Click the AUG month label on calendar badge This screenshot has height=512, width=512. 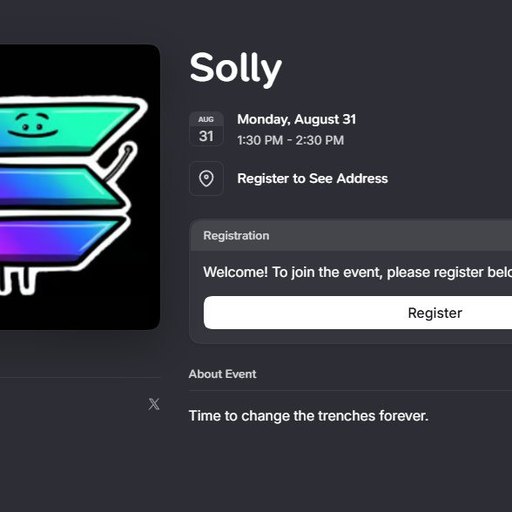pos(206,119)
